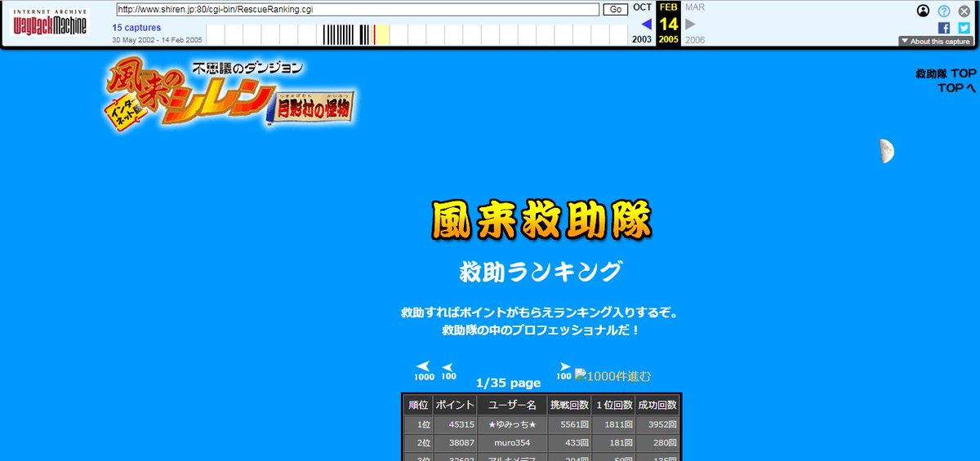Advance 100 entries arrow
980x461 pixels.
pyautogui.click(x=564, y=371)
